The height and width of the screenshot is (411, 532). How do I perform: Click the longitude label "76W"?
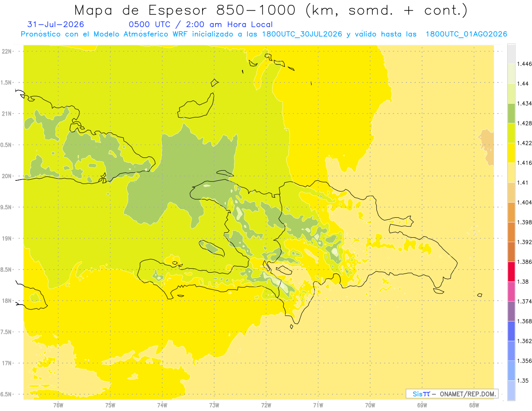[58, 405]
